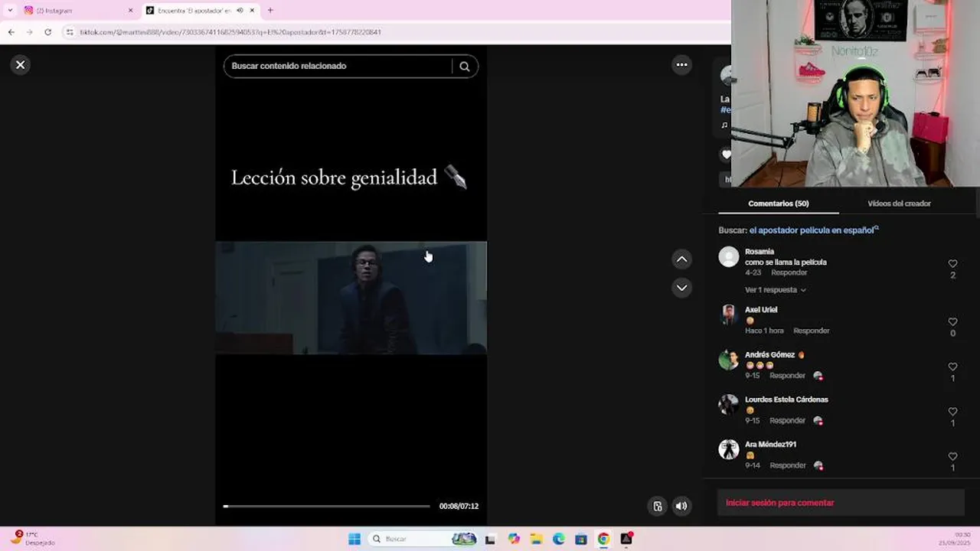This screenshot has width=980, height=551.
Task: Open a new browser tab
Action: click(x=269, y=11)
